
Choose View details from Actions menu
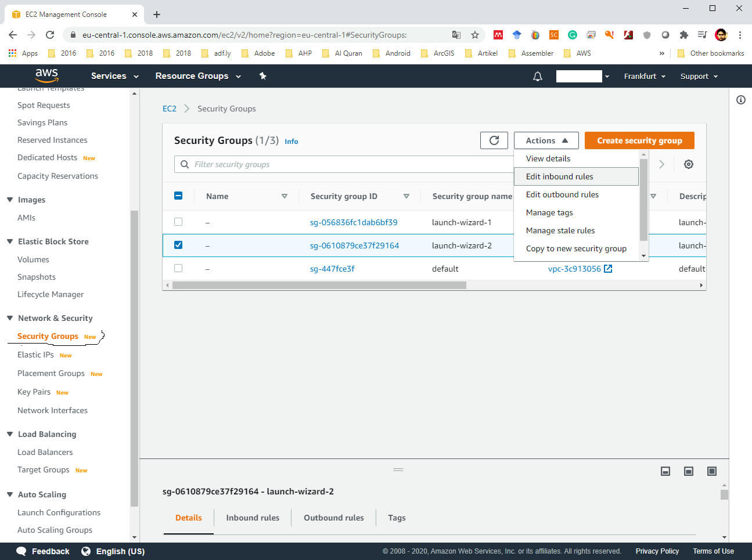point(576,158)
